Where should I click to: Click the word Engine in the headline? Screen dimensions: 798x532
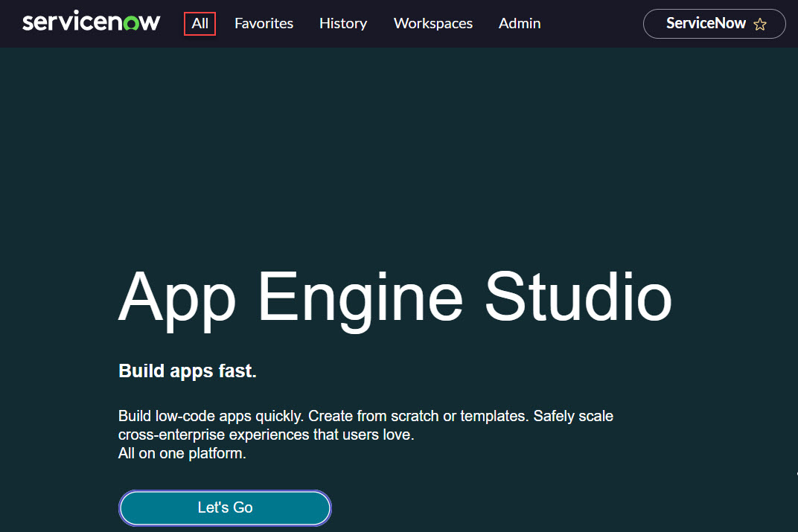pyautogui.click(x=360, y=300)
